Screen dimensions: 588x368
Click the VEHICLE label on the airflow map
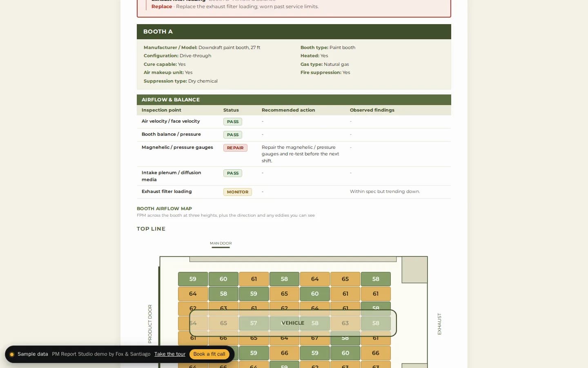pos(293,323)
